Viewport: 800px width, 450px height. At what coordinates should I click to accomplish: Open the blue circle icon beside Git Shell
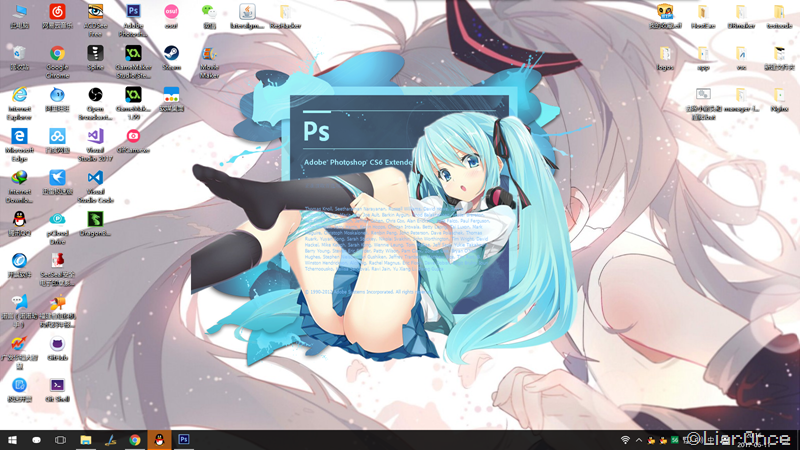19,385
